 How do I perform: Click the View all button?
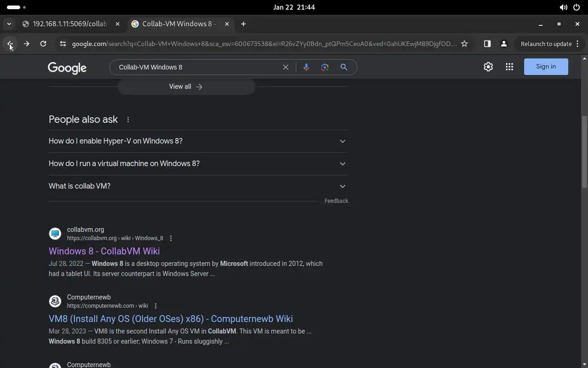(x=186, y=86)
